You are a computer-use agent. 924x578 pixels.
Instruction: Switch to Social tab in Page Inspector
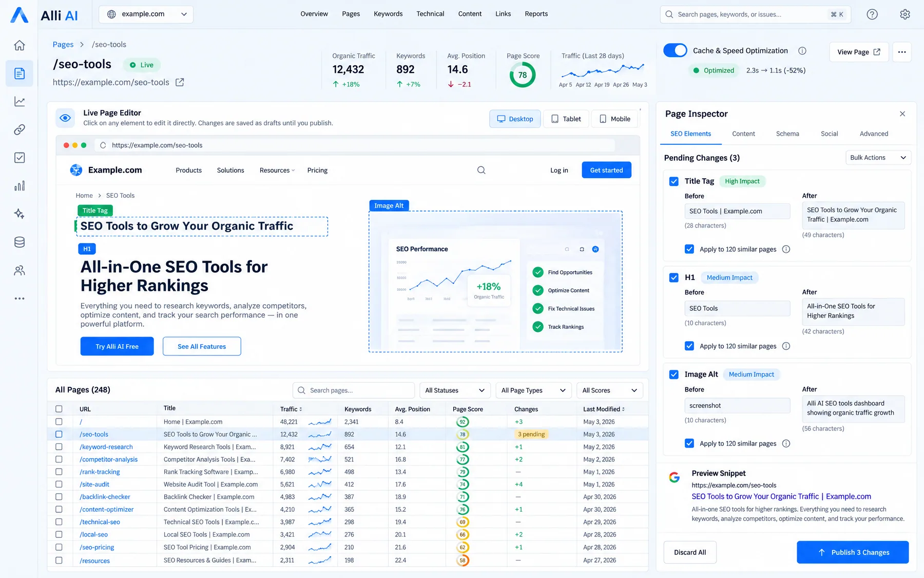[829, 134]
